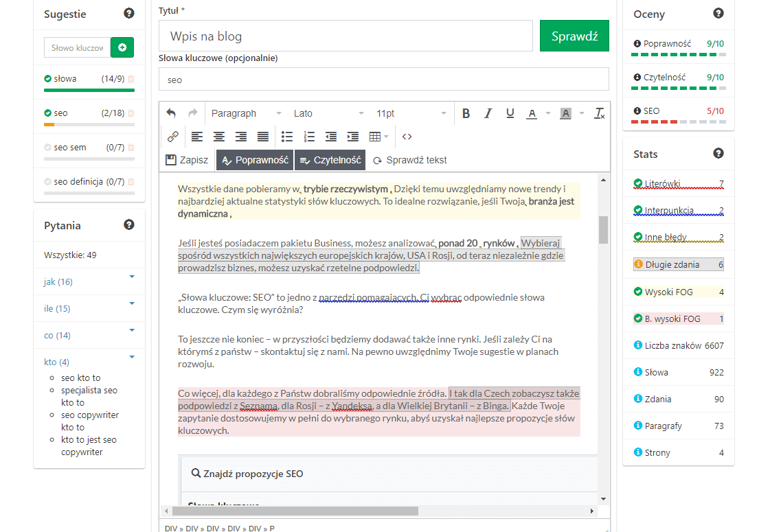Expand the 'jak (16)' questions group
The height and width of the screenshot is (532, 770).
click(132, 277)
